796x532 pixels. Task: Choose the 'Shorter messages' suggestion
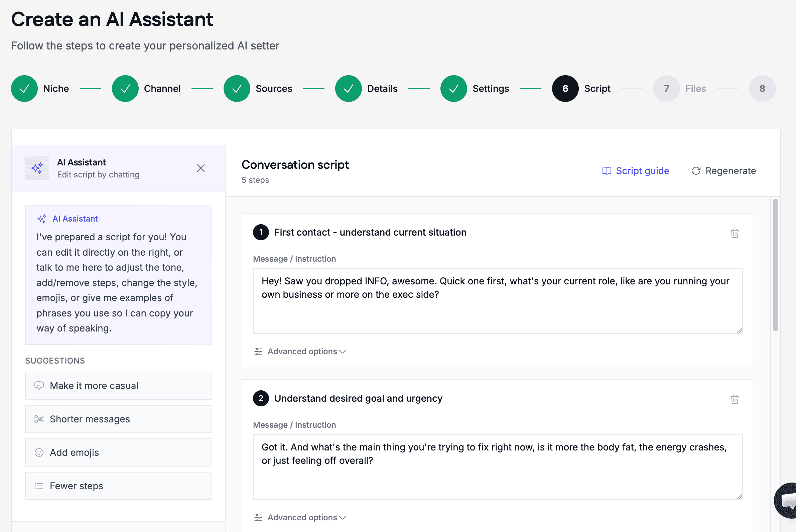[118, 419]
